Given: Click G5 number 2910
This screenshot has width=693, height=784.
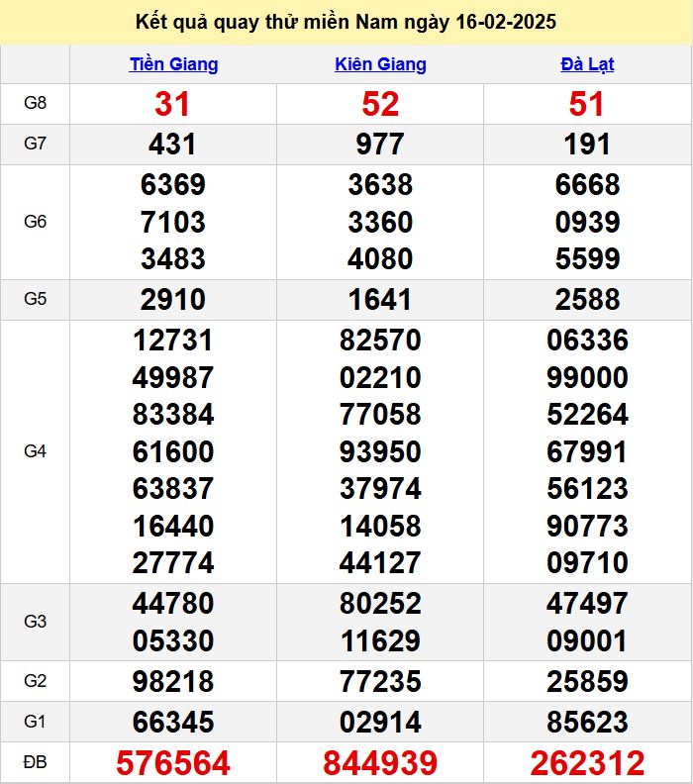Looking at the screenshot, I should point(173,300).
